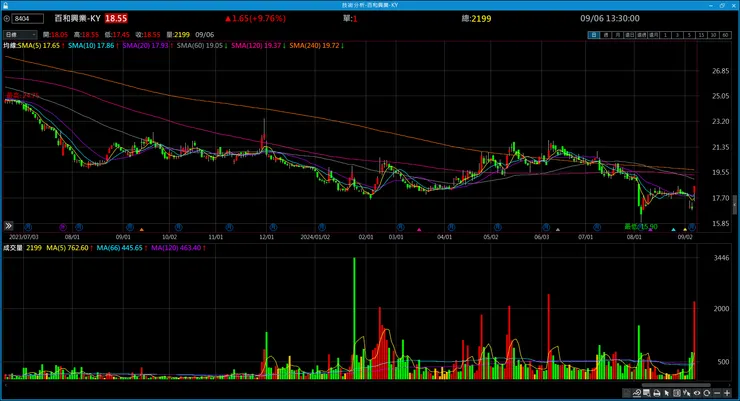Select the 日 daily period button
The width and height of the screenshot is (740, 401).
(x=594, y=35)
